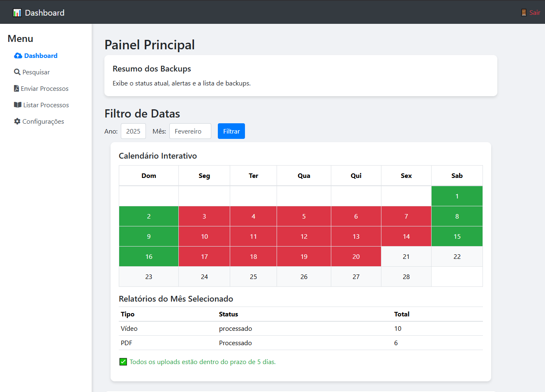The height and width of the screenshot is (392, 545).
Task: Click the bar chart logo icon
Action: 17,13
